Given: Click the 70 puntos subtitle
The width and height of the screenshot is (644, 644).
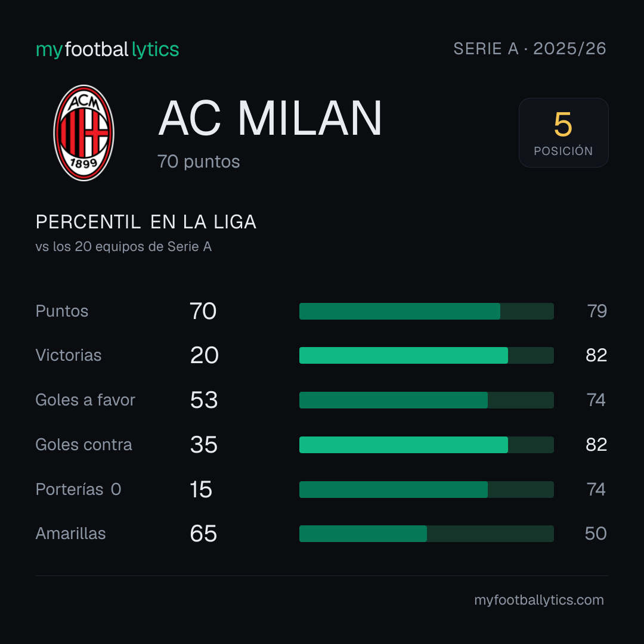Looking at the screenshot, I should pyautogui.click(x=199, y=162).
